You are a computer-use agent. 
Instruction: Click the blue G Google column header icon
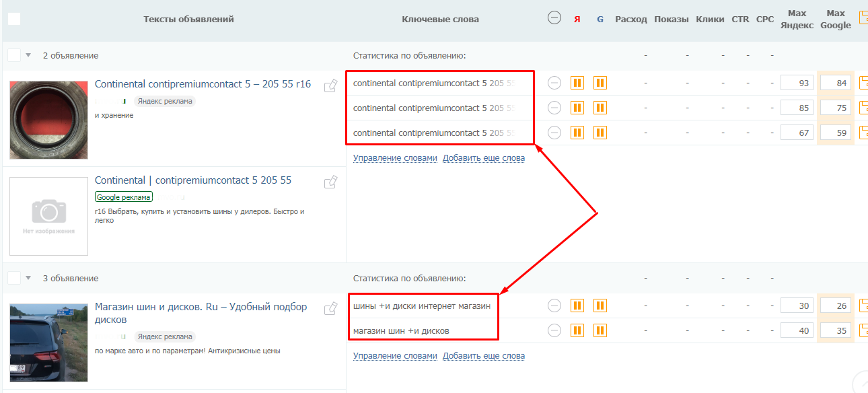click(x=600, y=20)
